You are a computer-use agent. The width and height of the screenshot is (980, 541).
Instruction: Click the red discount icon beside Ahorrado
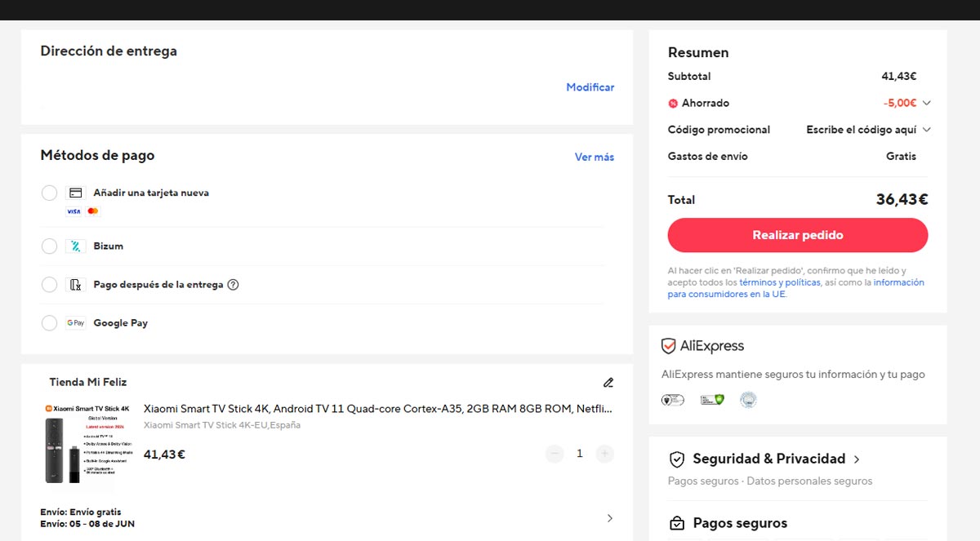point(673,104)
